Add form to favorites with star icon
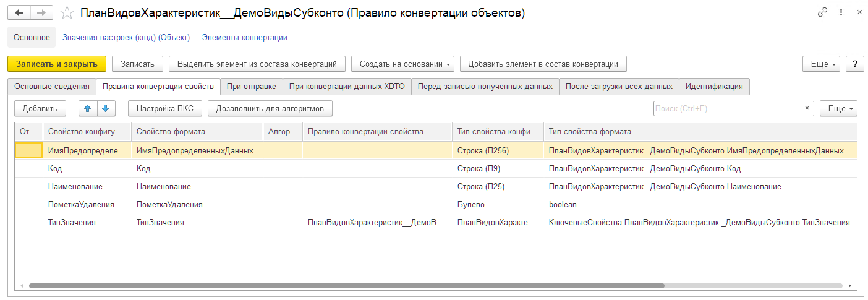868x300 pixels. tap(67, 12)
